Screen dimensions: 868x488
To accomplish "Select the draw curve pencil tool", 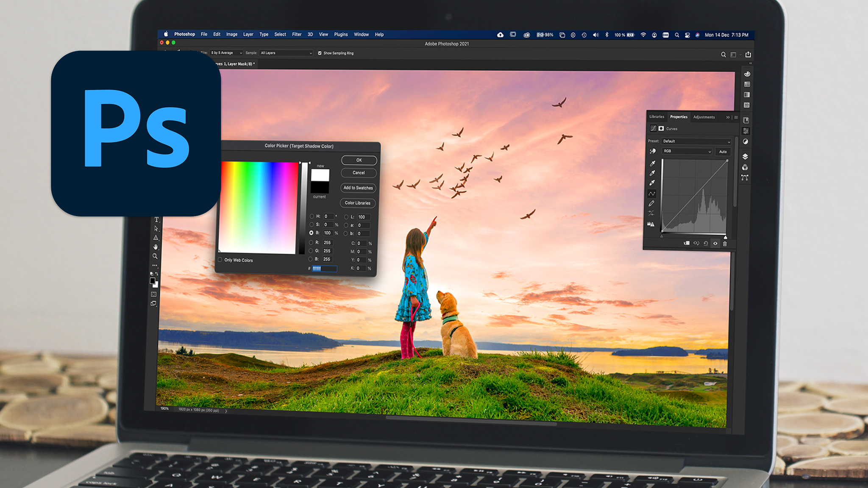I will click(x=651, y=203).
